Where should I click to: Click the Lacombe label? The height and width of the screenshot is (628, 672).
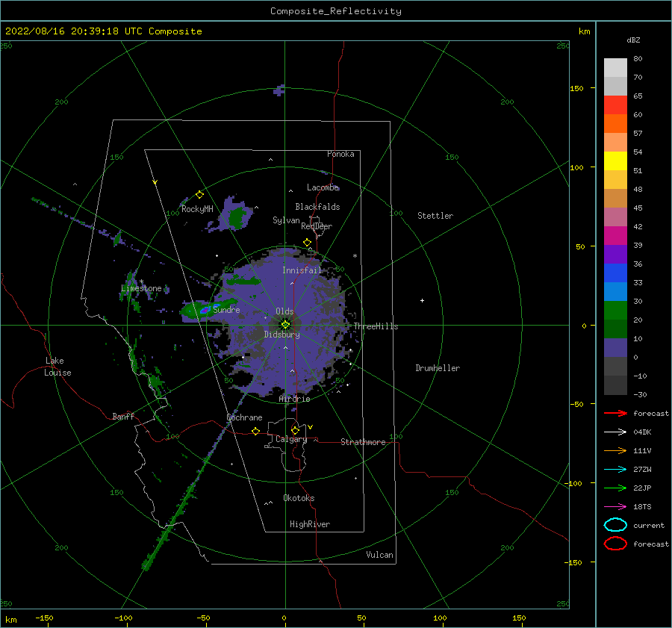pos(323,187)
